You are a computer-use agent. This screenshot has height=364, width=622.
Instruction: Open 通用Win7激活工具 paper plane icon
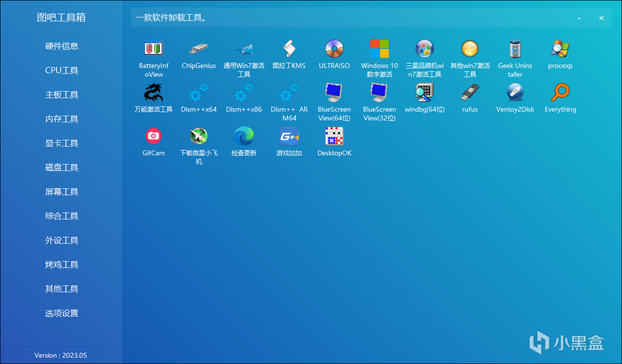point(244,49)
